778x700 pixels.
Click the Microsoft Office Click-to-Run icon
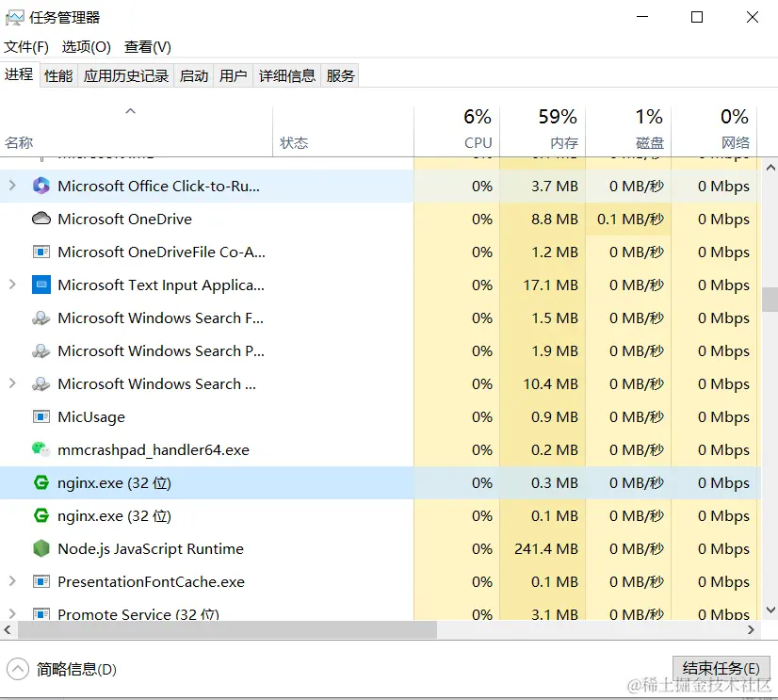pyautogui.click(x=41, y=186)
